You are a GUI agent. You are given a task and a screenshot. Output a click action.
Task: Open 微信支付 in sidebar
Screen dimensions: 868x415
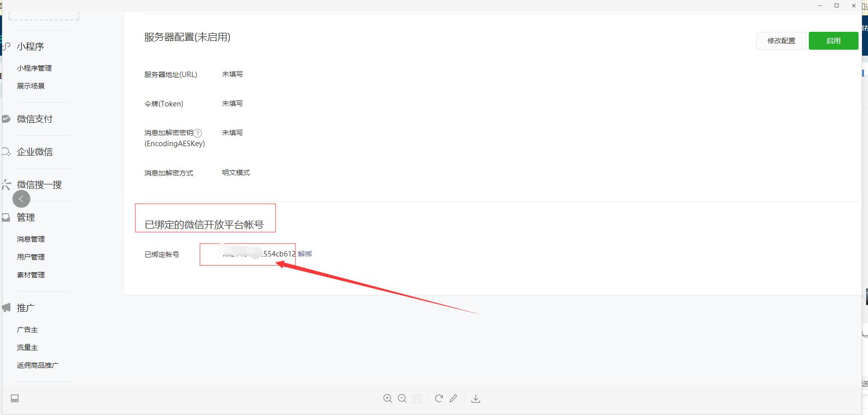point(35,119)
